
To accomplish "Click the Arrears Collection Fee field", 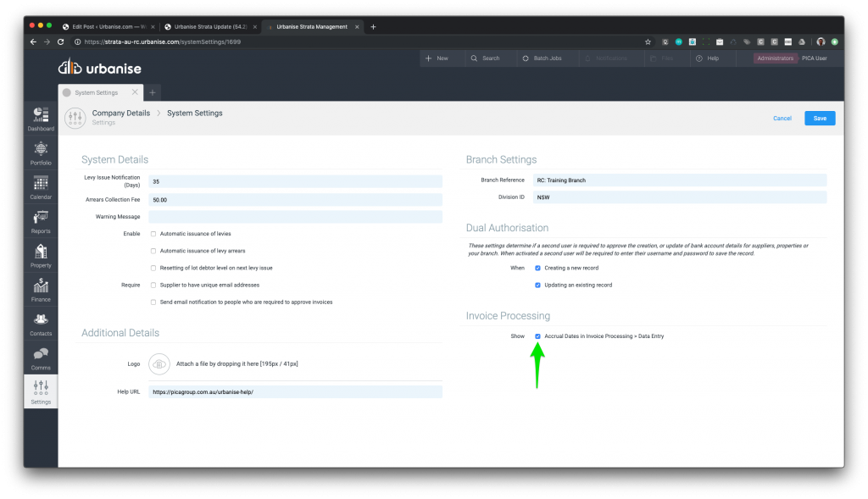I will [x=295, y=200].
